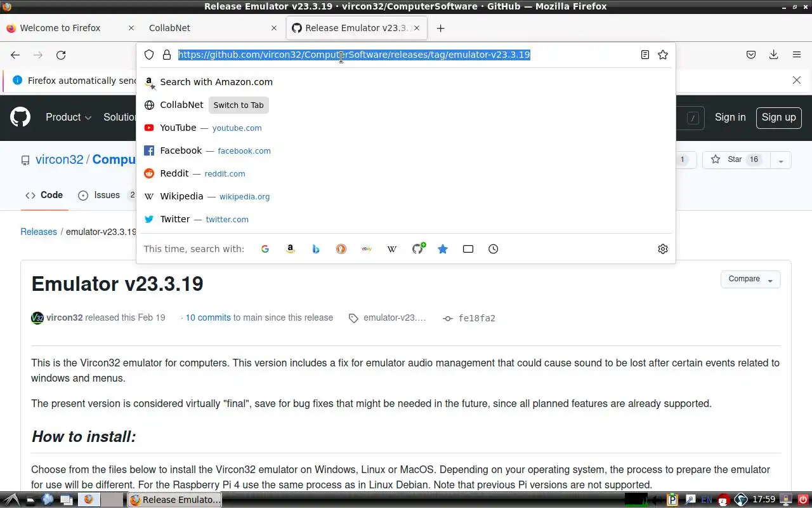Viewport: 812px width, 508px height.
Task: Search history using the clock icon
Action: [494, 249]
